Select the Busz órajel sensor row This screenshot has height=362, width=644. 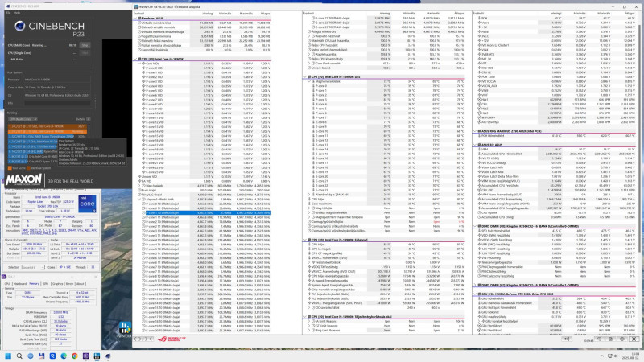coord(204,190)
